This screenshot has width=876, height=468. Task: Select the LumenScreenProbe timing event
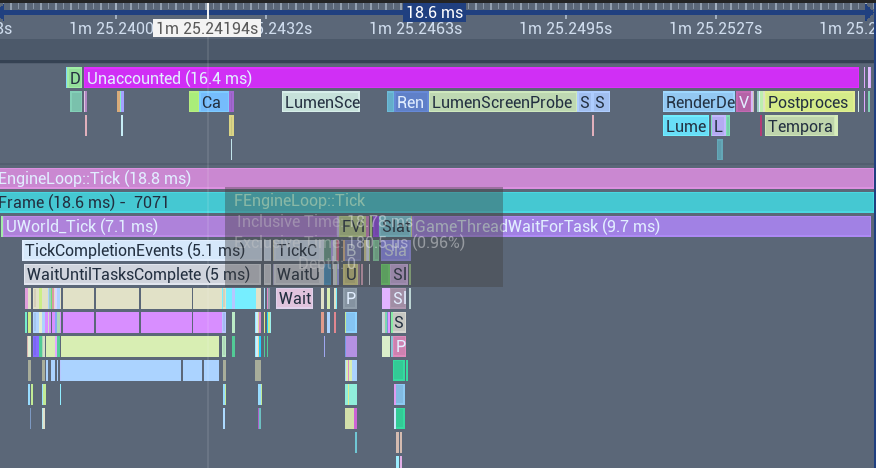pos(502,102)
